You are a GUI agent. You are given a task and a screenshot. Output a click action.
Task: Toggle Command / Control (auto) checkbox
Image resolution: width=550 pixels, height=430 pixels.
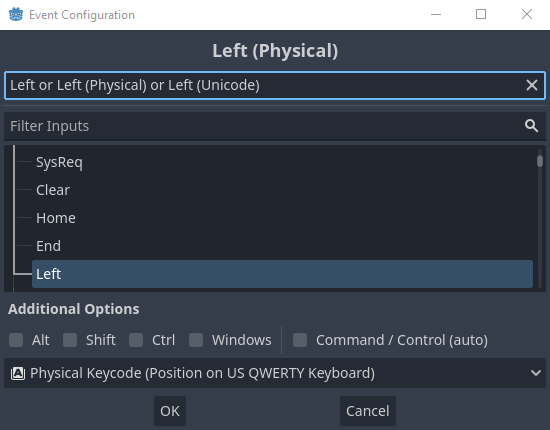tap(300, 340)
